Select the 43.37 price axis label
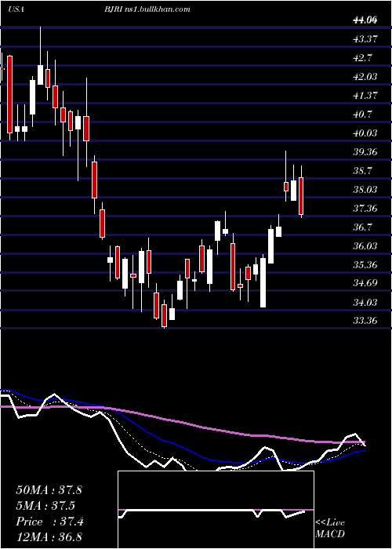392x549 pixels. coord(365,39)
